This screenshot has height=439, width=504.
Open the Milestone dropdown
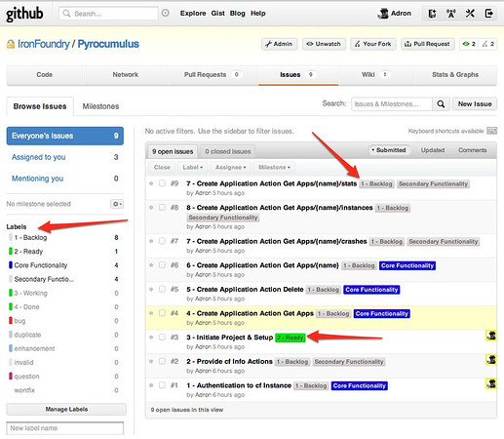(x=274, y=168)
